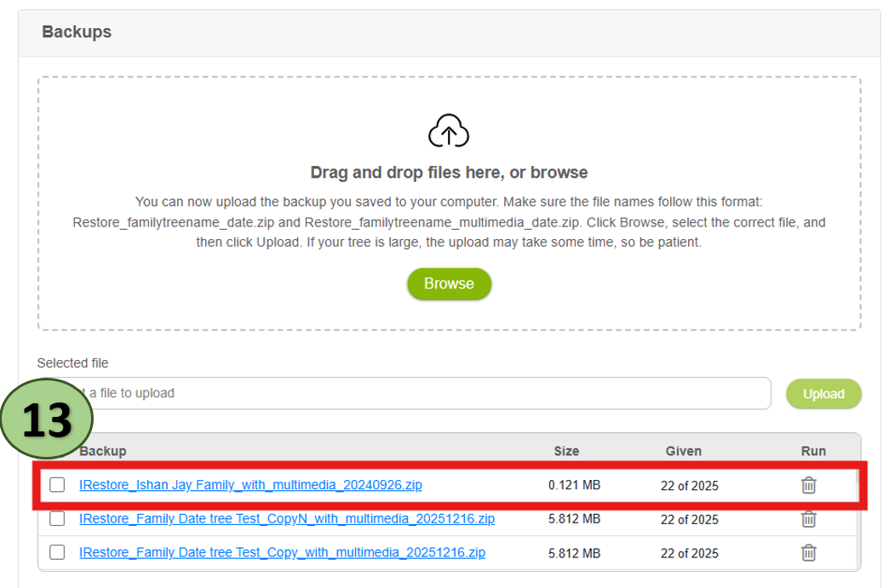The width and height of the screenshot is (883, 588).
Task: Check the Test_Copy_with_multimedia backup row
Action: coord(57,552)
